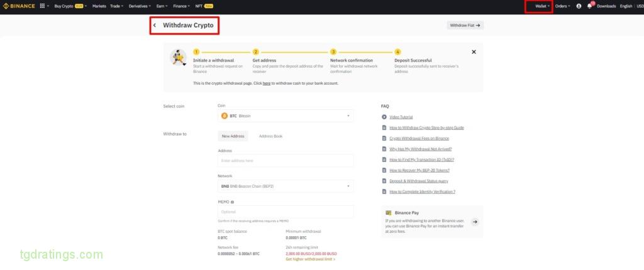
Task: Open the Wallet dropdown
Action: (x=542, y=6)
